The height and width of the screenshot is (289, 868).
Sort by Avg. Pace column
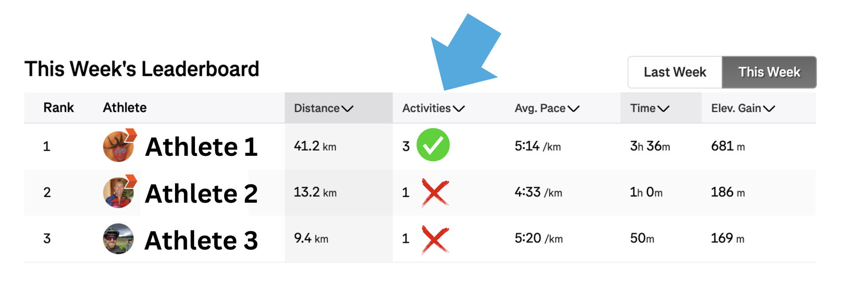click(x=547, y=108)
